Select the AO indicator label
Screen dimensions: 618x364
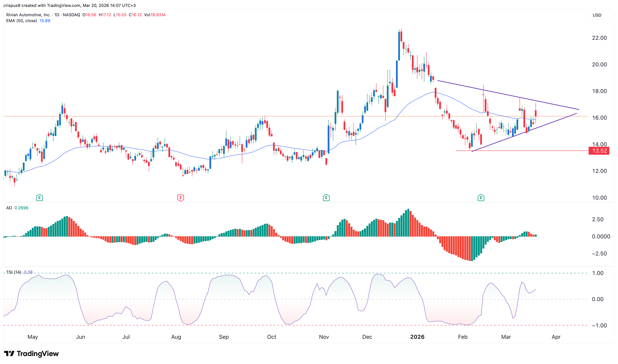[x=9, y=208]
